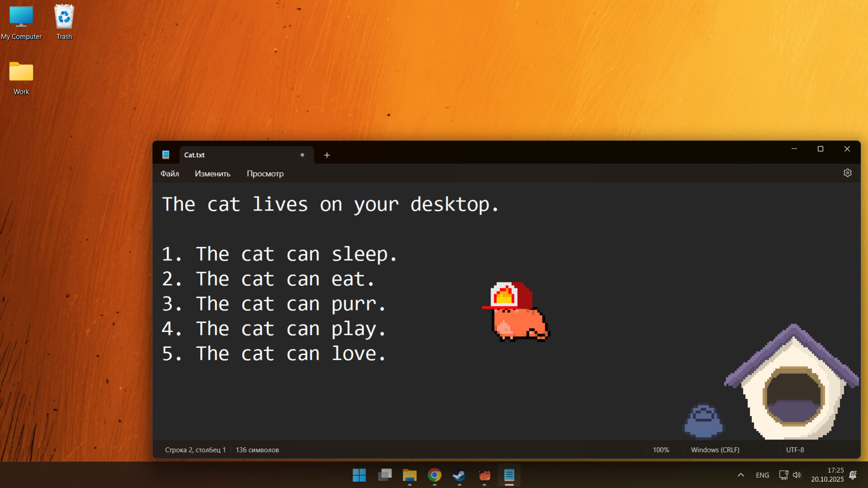868x488 pixels.
Task: Open Google Chrome from taskbar
Action: tap(434, 475)
